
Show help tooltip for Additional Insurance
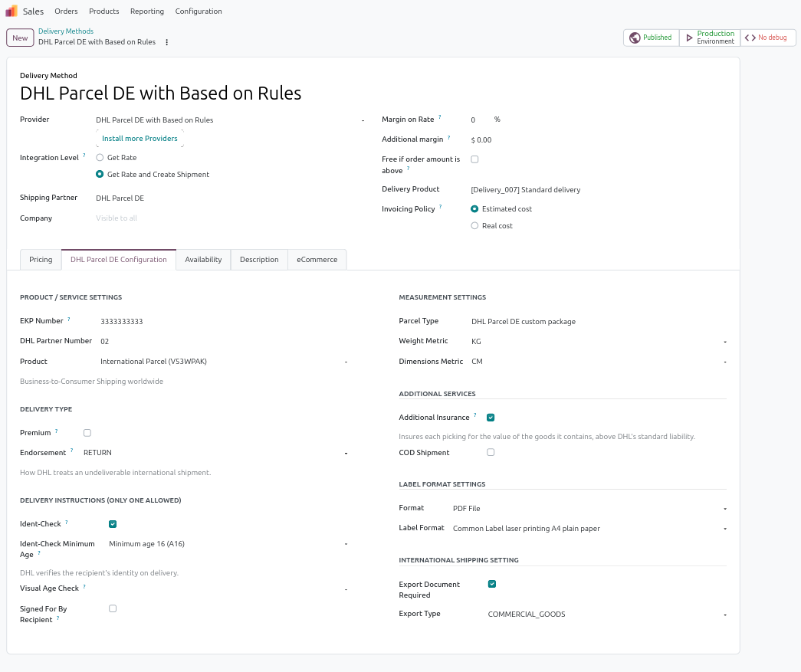point(475,415)
